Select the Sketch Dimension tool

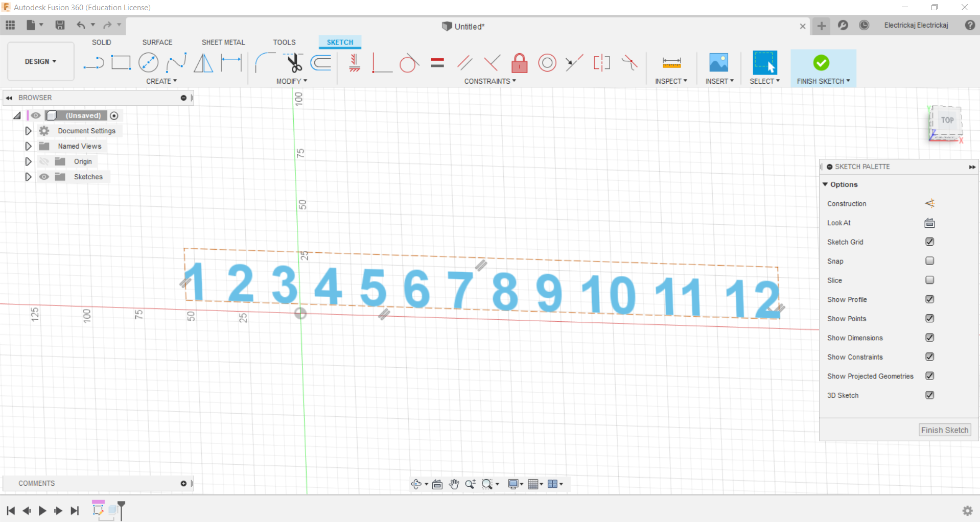(x=231, y=63)
